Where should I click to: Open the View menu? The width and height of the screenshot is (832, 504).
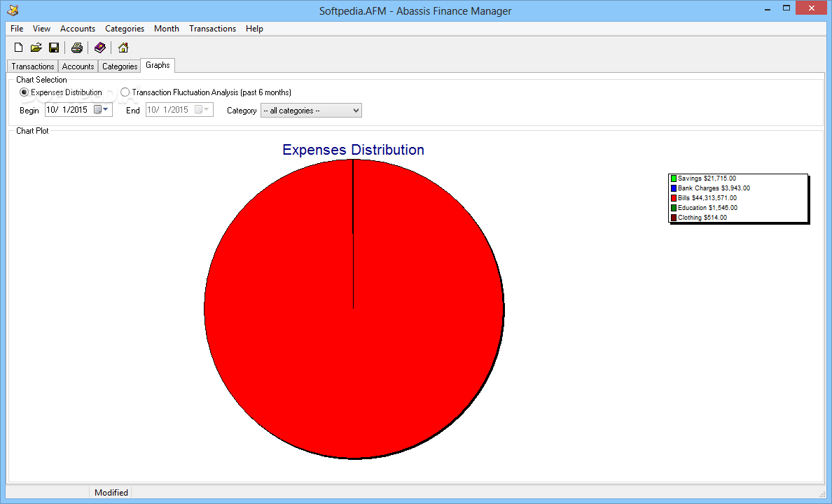pyautogui.click(x=41, y=29)
